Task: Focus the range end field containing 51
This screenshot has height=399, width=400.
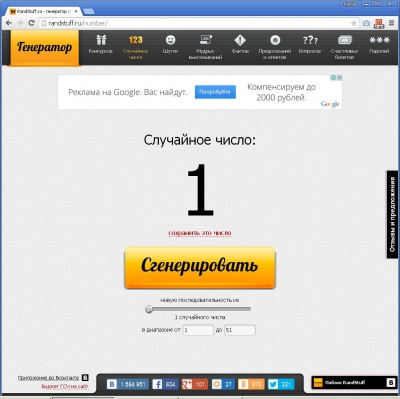Action: (x=240, y=330)
